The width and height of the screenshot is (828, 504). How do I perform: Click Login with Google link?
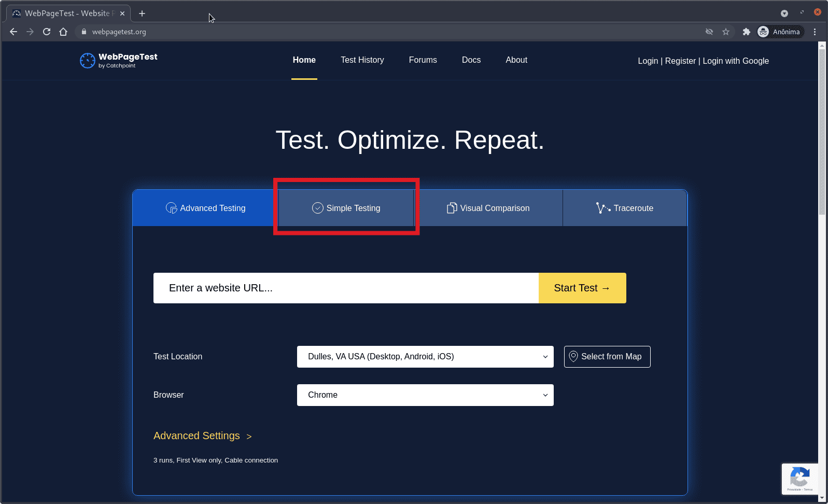coord(736,61)
